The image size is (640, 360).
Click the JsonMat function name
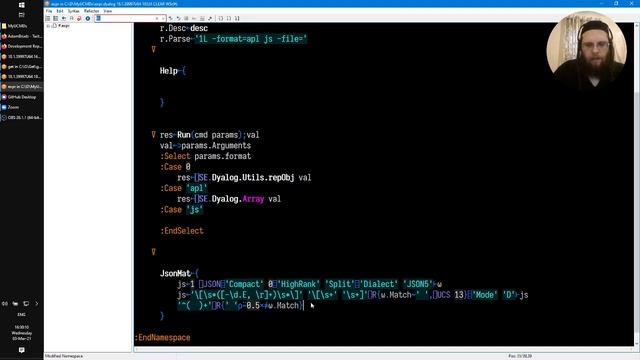point(175,273)
